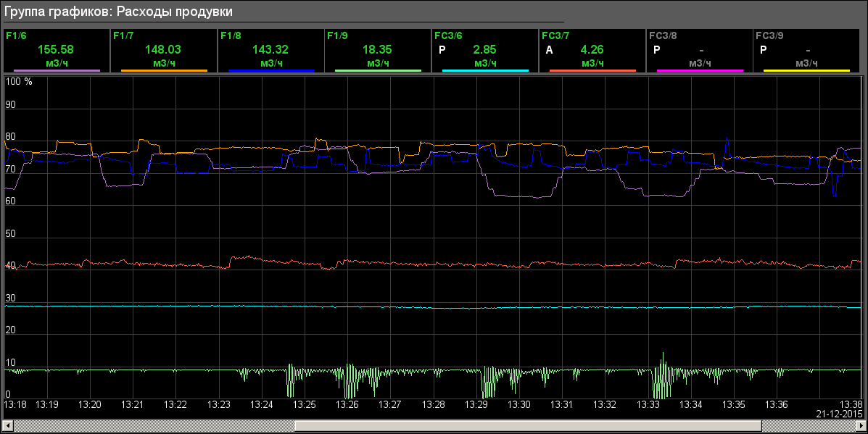Click the mode letter P of FC3/6
The width and height of the screenshot is (868, 434).
coord(442,50)
